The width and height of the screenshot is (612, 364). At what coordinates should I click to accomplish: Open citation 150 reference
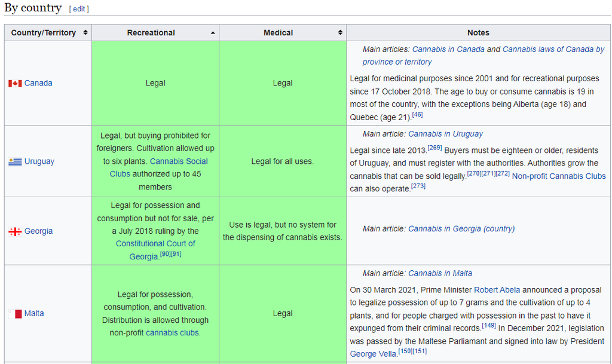pos(405,351)
